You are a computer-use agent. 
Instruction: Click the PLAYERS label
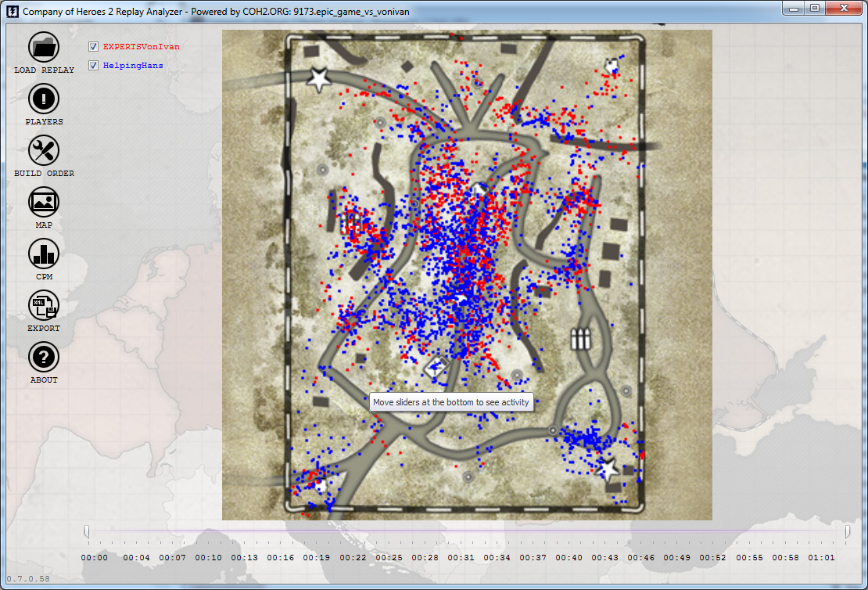(45, 122)
